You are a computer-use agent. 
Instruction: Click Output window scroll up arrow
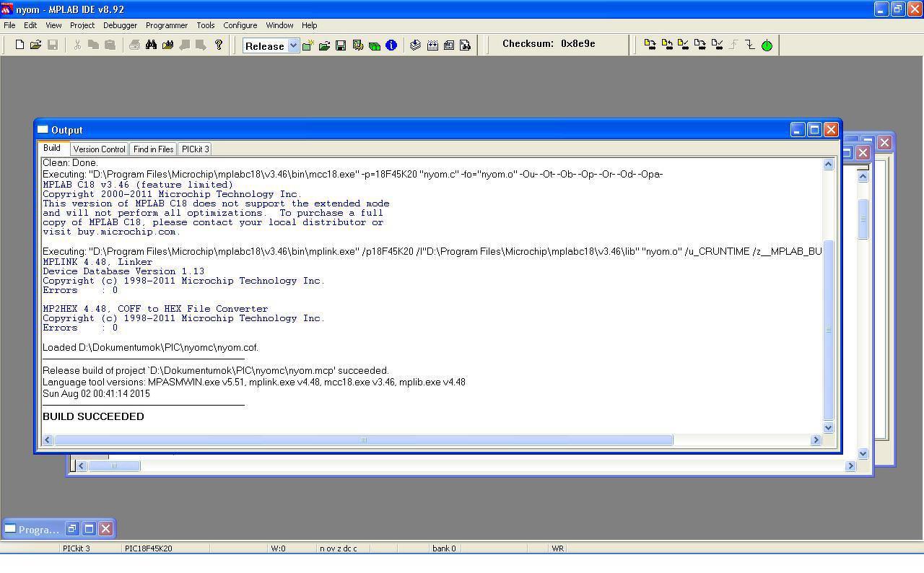(828, 165)
